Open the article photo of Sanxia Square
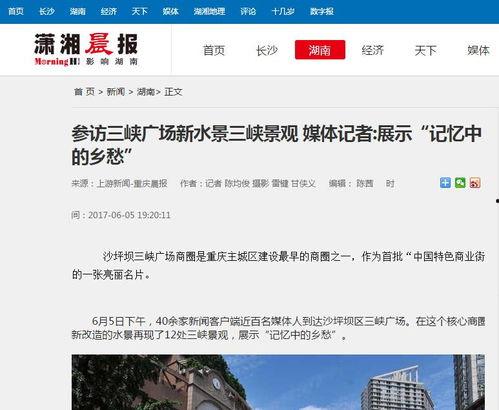 click(278, 382)
